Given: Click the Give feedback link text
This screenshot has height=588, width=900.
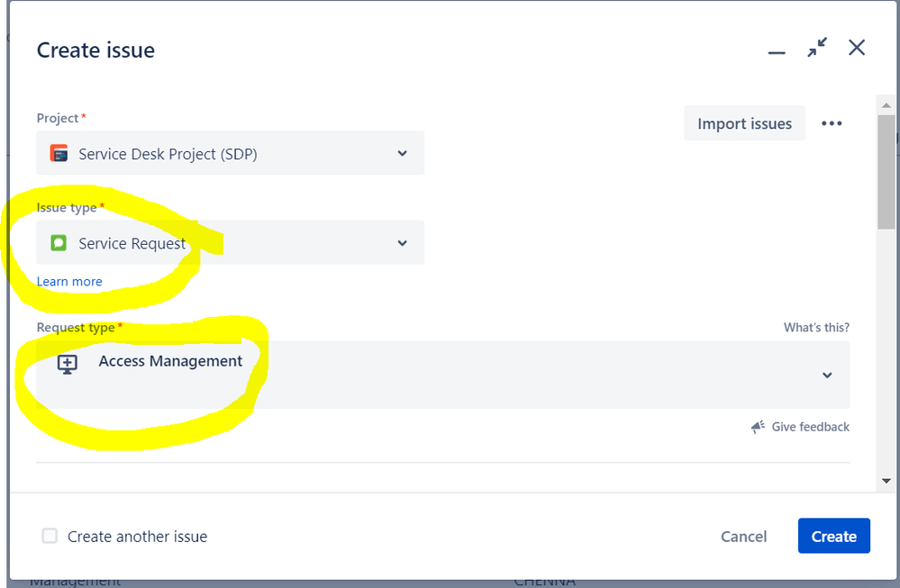Looking at the screenshot, I should click(810, 427).
